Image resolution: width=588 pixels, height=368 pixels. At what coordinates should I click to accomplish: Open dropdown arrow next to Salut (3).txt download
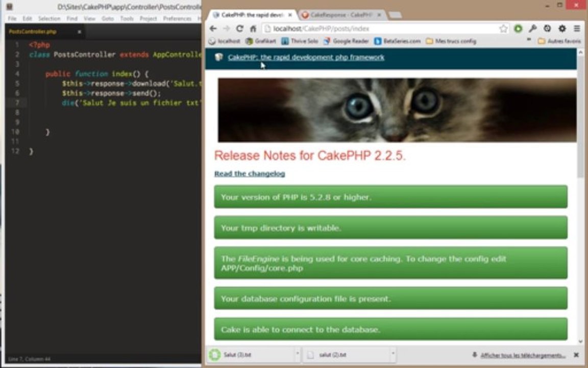298,354
